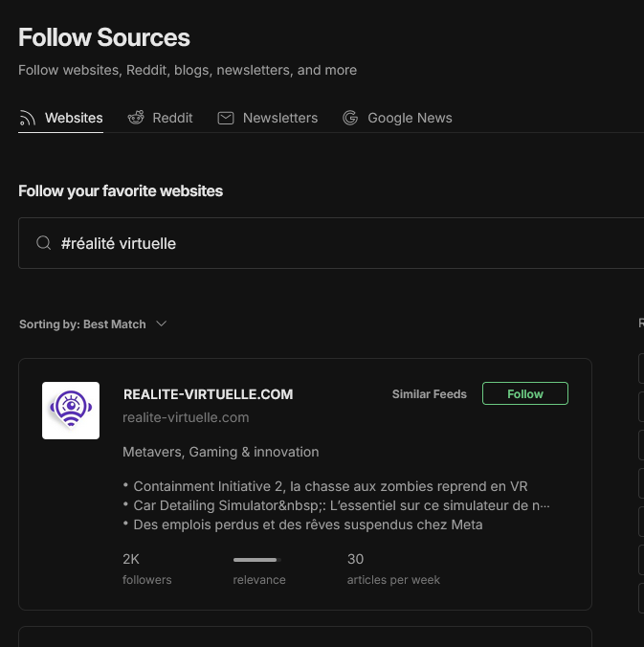Open article about Car Detailing Simulator
644x647 pixels.
click(342, 505)
